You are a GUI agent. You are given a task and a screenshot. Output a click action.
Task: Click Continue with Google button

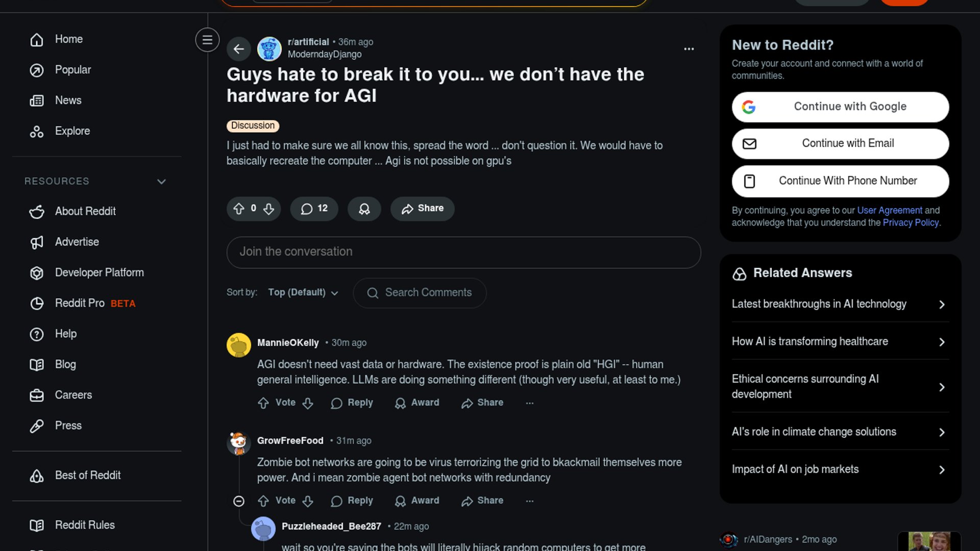pyautogui.click(x=840, y=107)
